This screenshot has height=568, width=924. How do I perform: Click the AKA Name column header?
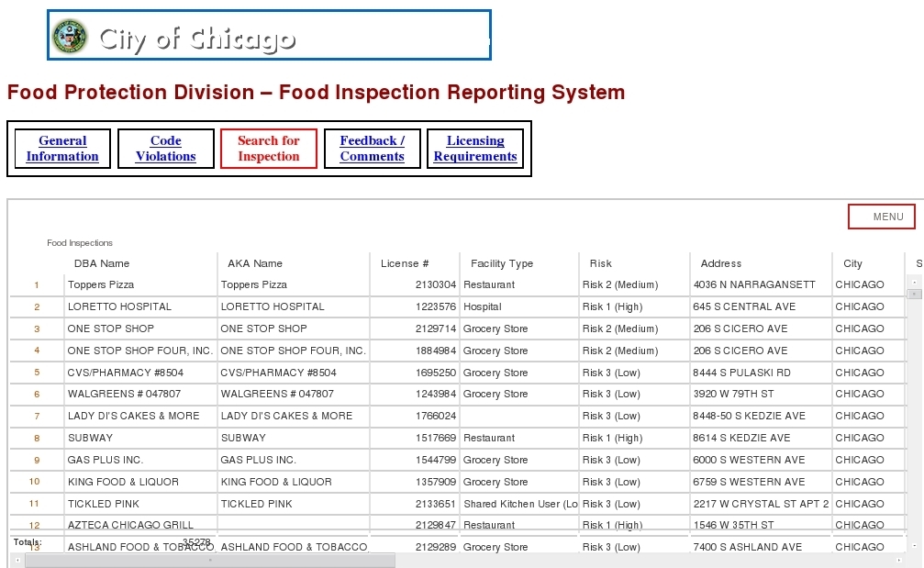point(255,263)
